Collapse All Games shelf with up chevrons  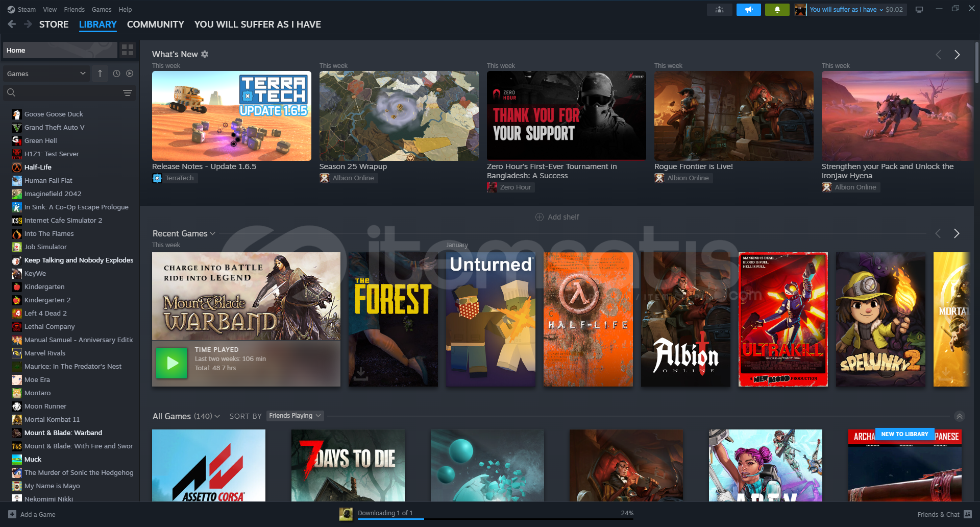pos(960,416)
